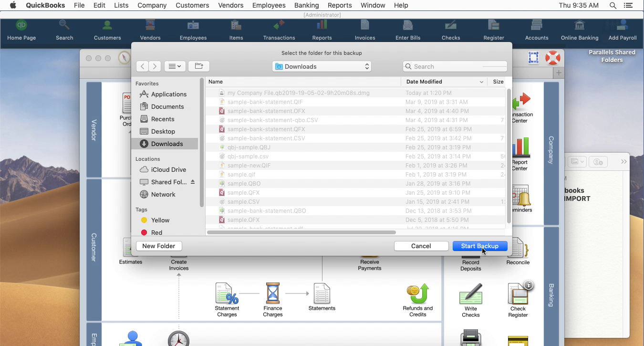Open the view options dropdown in dialog

175,66
